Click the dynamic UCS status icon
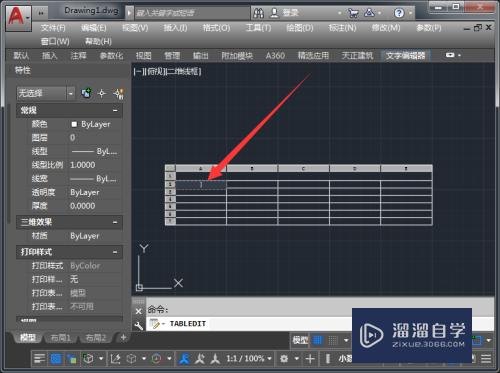500x373 pixels. pyautogui.click(x=115, y=359)
